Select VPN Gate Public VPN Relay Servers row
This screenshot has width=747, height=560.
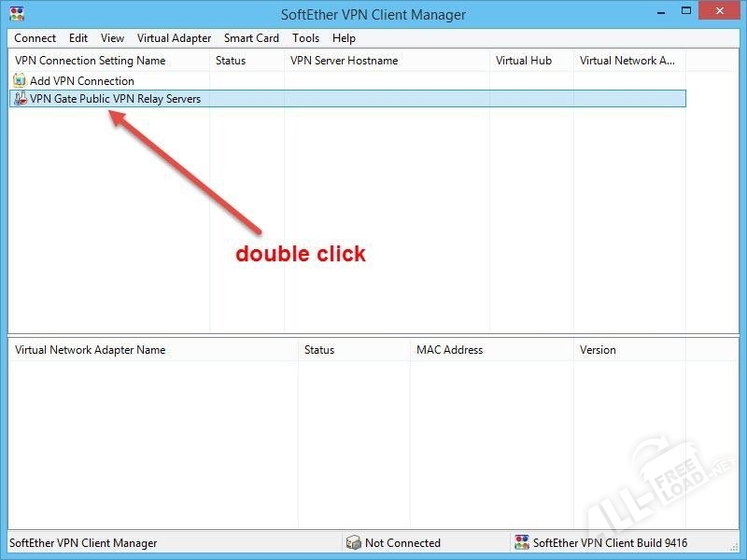(x=115, y=98)
